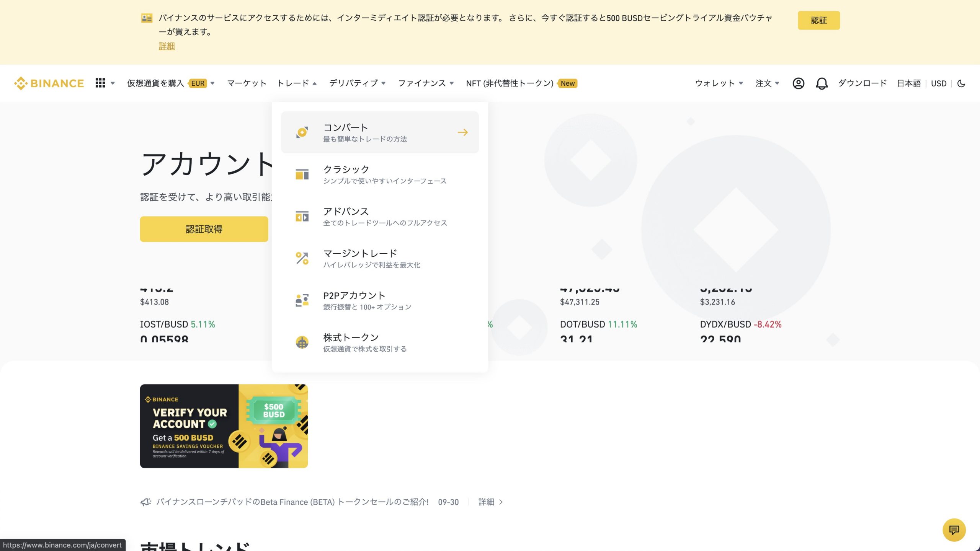Open the Binance apps grid icon
Viewport: 980px width, 551px height.
[x=100, y=83]
